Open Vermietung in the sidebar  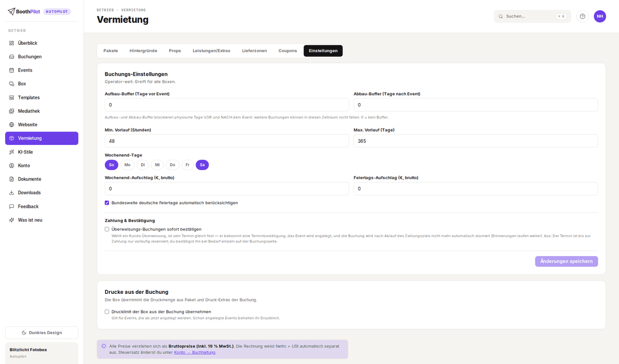point(42,138)
